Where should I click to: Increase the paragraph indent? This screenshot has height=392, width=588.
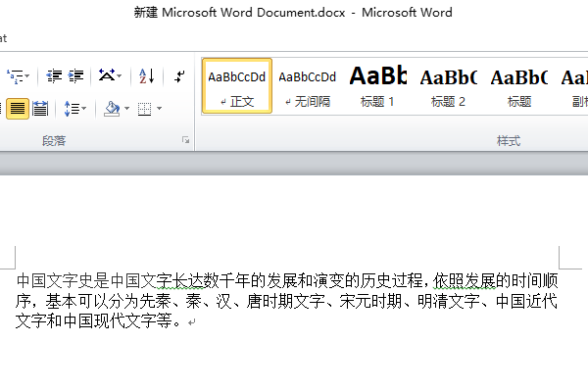pyautogui.click(x=75, y=76)
